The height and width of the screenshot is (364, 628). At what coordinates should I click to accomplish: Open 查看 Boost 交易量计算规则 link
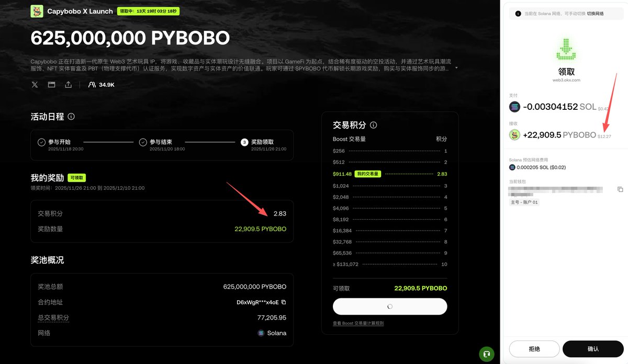point(358,323)
